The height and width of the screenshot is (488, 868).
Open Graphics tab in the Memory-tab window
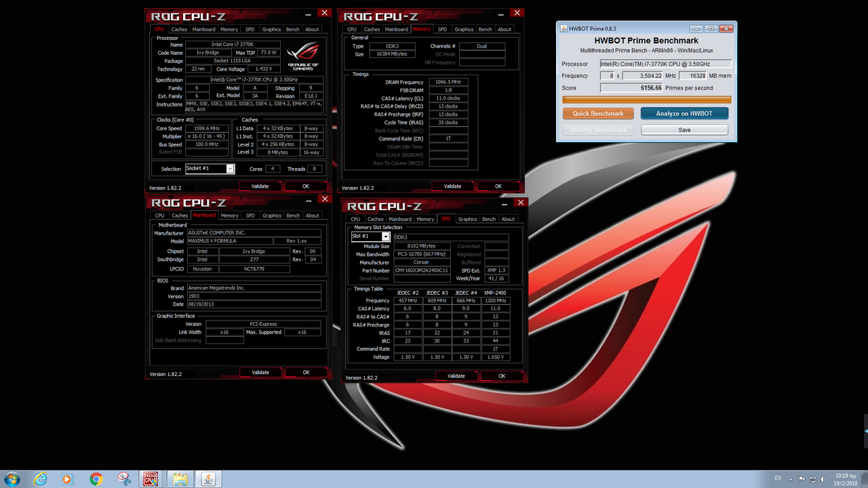pyautogui.click(x=464, y=29)
